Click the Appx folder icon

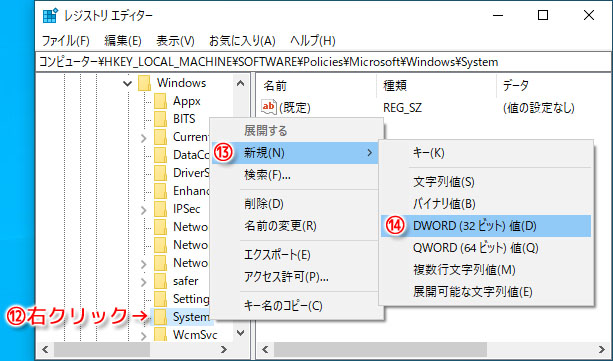pyautogui.click(x=160, y=101)
